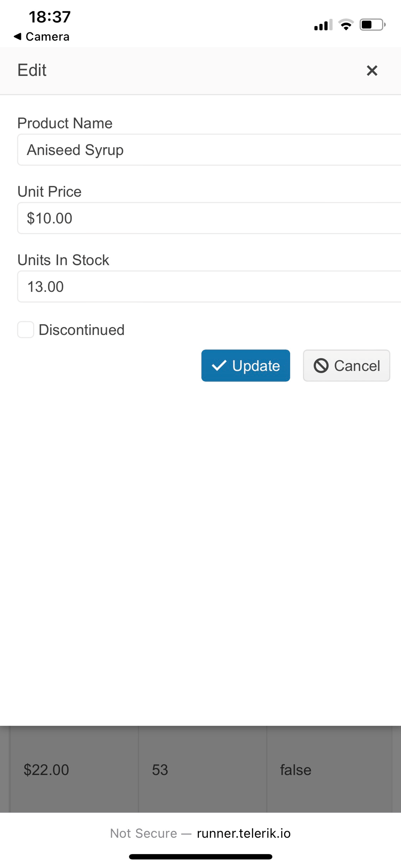Tap the cellular signal strength icon

[323, 25]
